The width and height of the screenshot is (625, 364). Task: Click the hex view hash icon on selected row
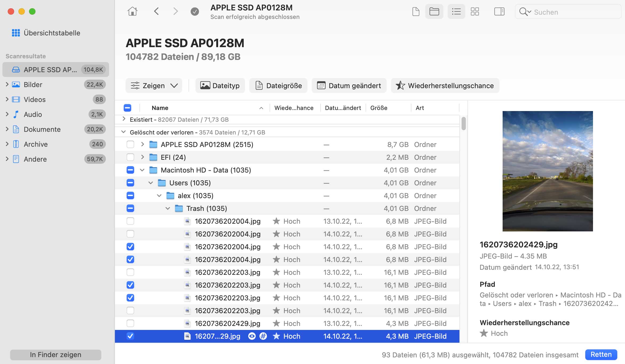point(263,336)
